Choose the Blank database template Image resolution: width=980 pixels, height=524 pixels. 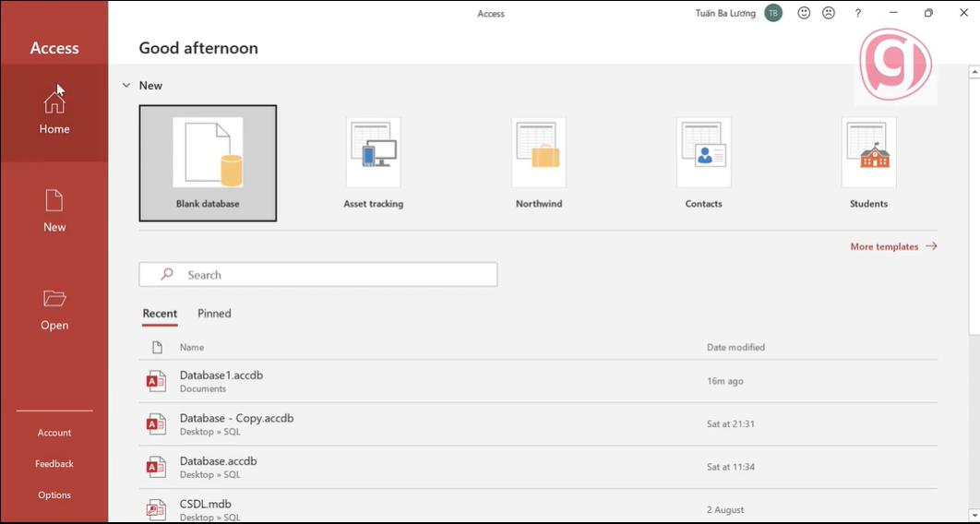(208, 163)
